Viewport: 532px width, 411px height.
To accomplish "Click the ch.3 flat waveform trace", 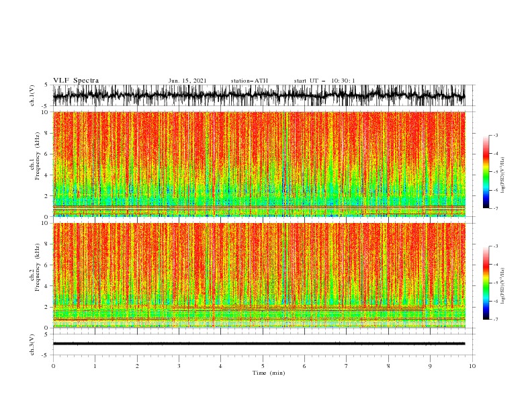I will tap(259, 344).
